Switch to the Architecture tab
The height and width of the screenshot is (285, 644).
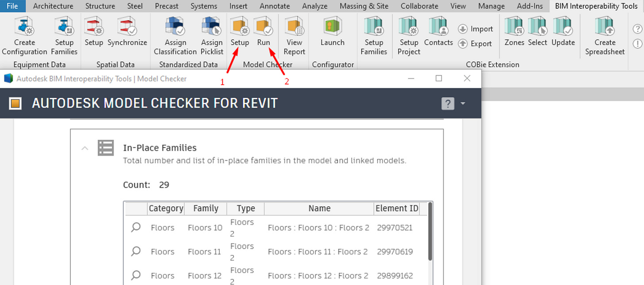pos(53,6)
